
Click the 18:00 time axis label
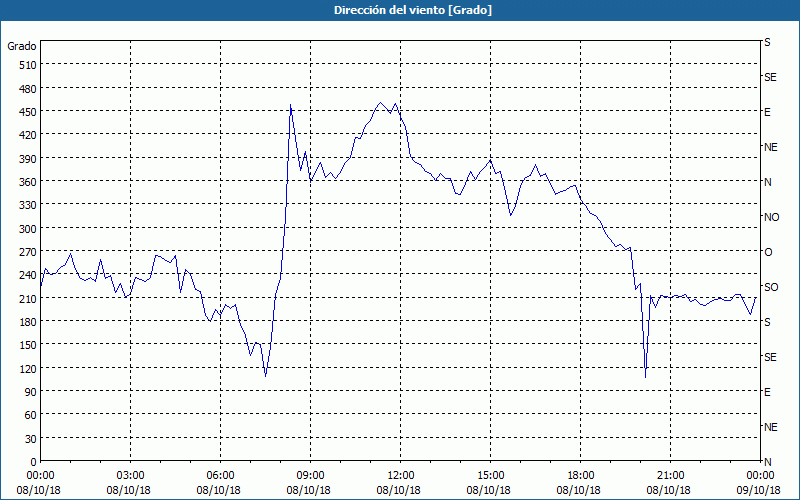(x=581, y=476)
